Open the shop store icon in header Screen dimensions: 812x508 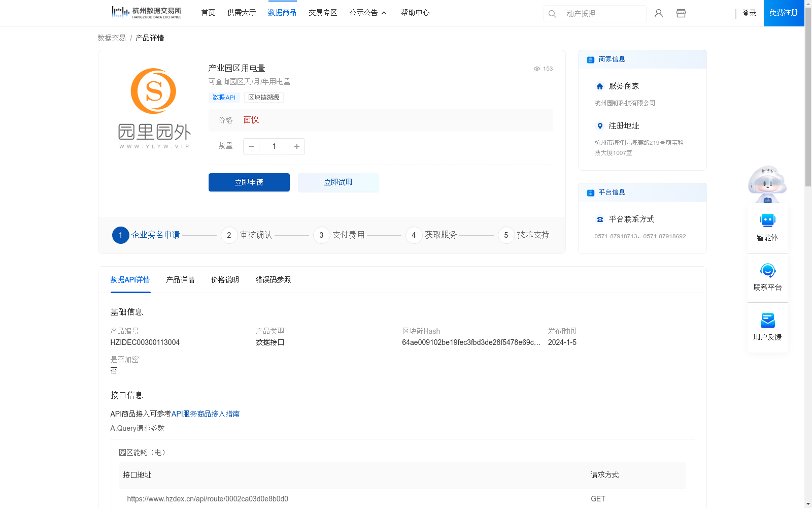coord(681,13)
